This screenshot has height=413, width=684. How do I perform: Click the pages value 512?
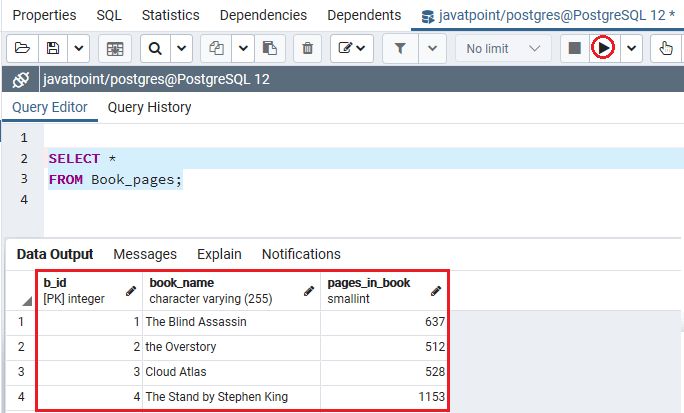(384, 347)
